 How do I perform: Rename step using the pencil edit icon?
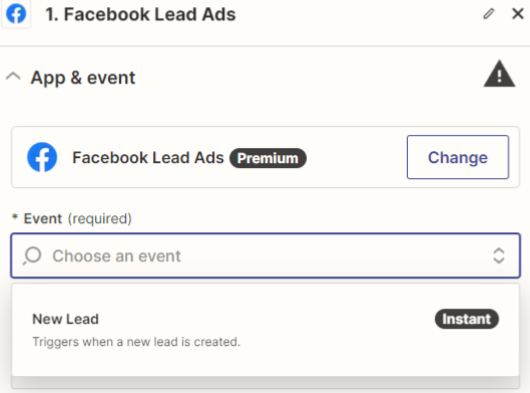tap(488, 14)
